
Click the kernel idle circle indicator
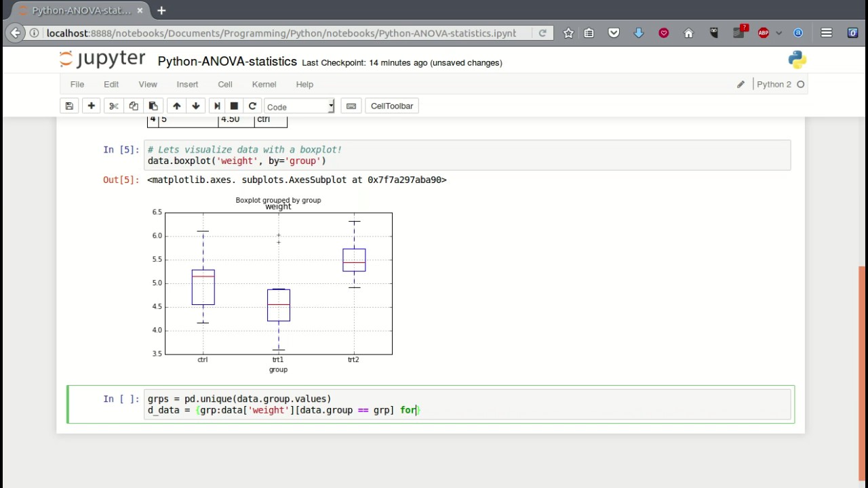801,84
